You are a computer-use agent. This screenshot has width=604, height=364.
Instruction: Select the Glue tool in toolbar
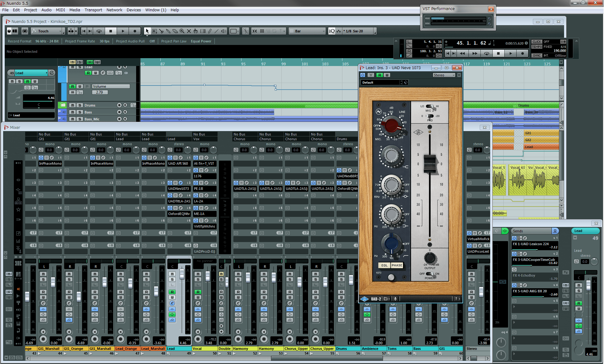pyautogui.click(x=168, y=31)
